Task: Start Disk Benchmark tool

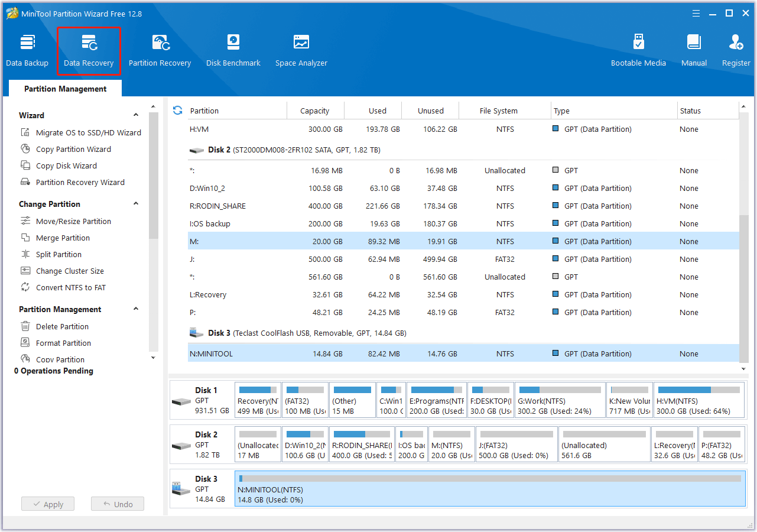Action: click(233, 51)
